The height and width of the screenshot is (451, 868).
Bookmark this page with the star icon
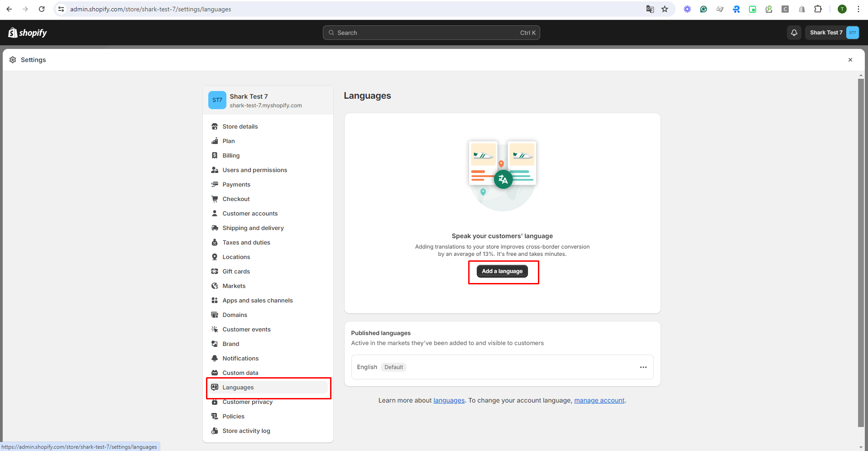(664, 9)
